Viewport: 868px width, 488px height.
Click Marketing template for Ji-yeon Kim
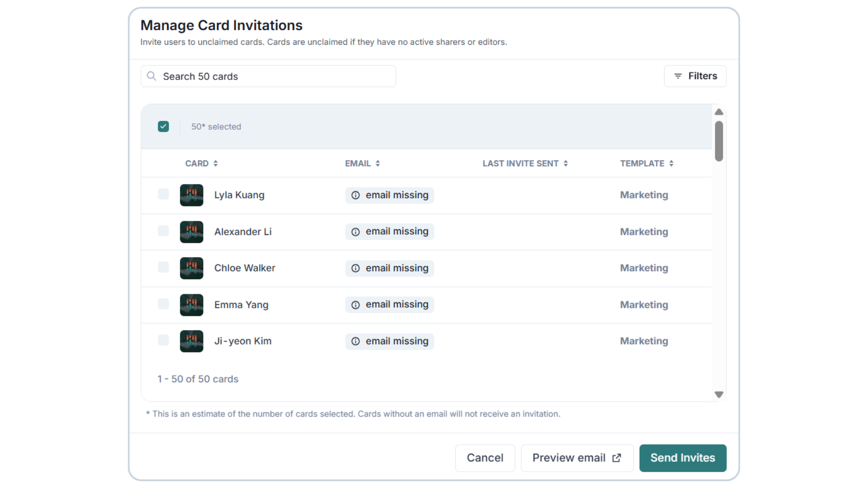[644, 341]
